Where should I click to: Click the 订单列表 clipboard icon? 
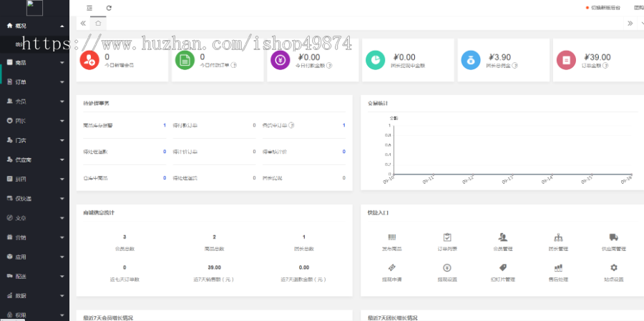447,237
